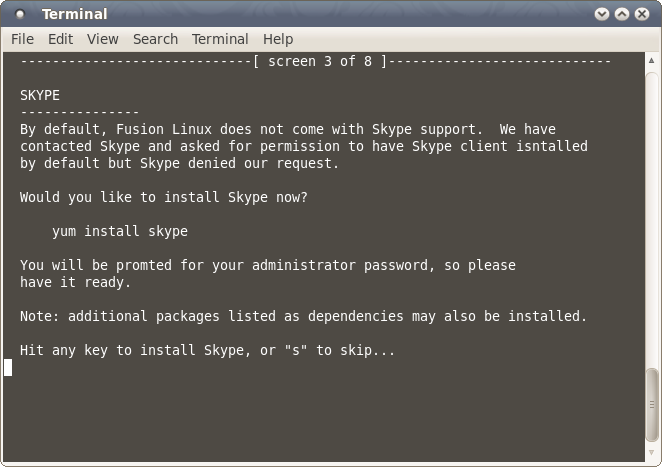Open the Edit menu

(60, 39)
